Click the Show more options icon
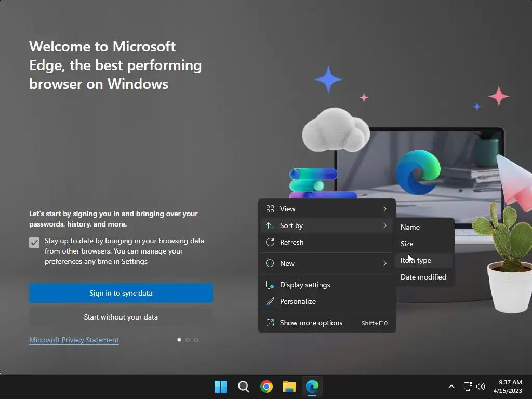The height and width of the screenshot is (399, 532). click(270, 323)
